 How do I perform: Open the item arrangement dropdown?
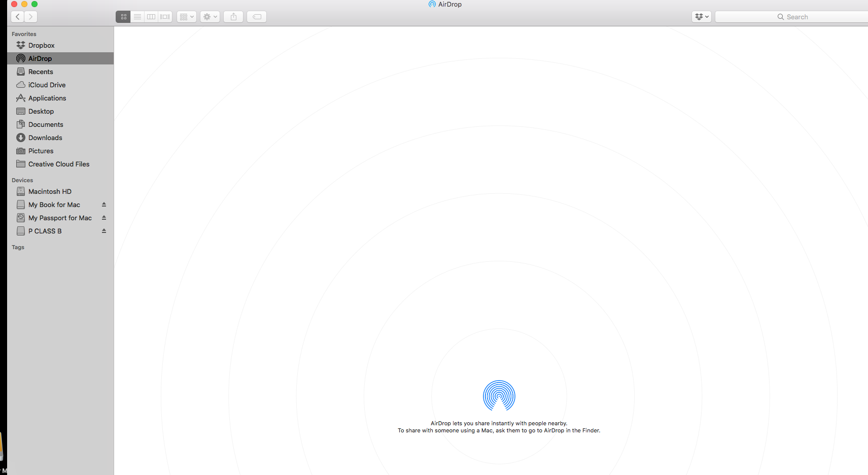(187, 17)
